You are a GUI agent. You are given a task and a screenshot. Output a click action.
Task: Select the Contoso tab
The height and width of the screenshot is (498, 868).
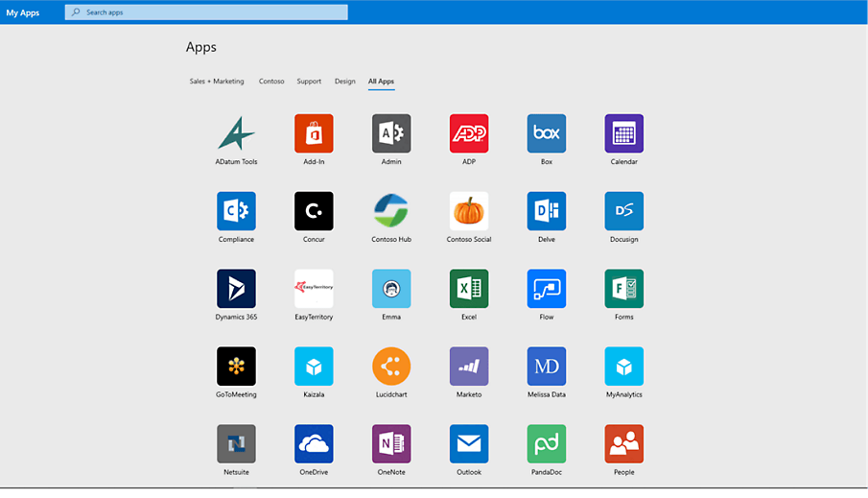pyautogui.click(x=271, y=82)
